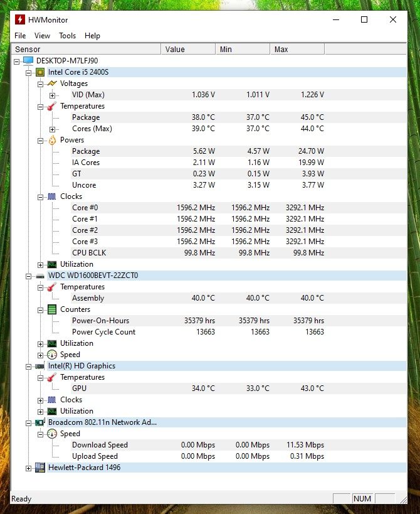Click the Intel Core i5 2400S chip icon
420x514 pixels.
(40, 72)
